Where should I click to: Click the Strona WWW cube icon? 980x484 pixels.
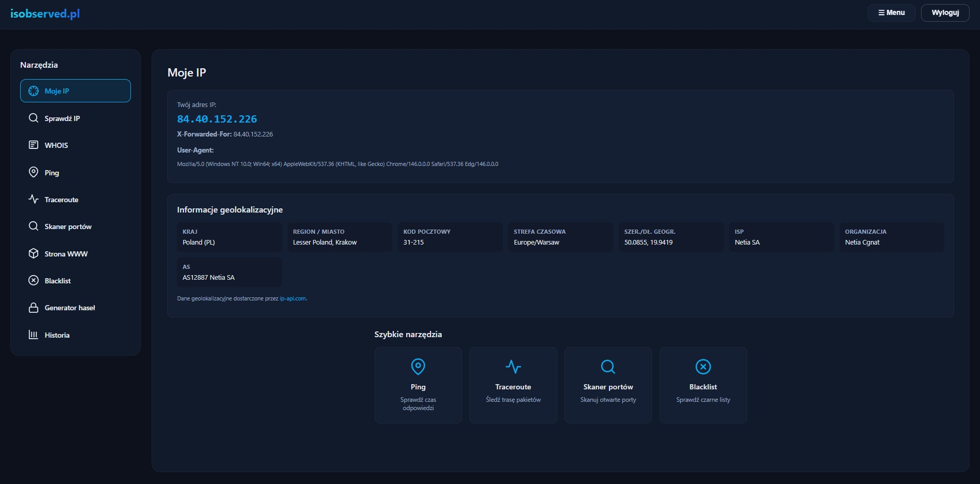coord(34,253)
